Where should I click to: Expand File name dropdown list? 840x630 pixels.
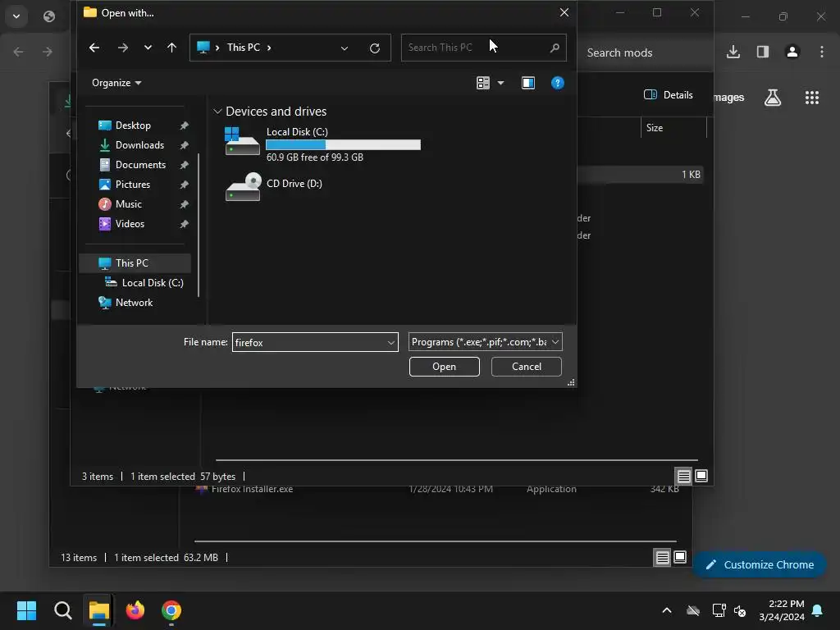[391, 342]
